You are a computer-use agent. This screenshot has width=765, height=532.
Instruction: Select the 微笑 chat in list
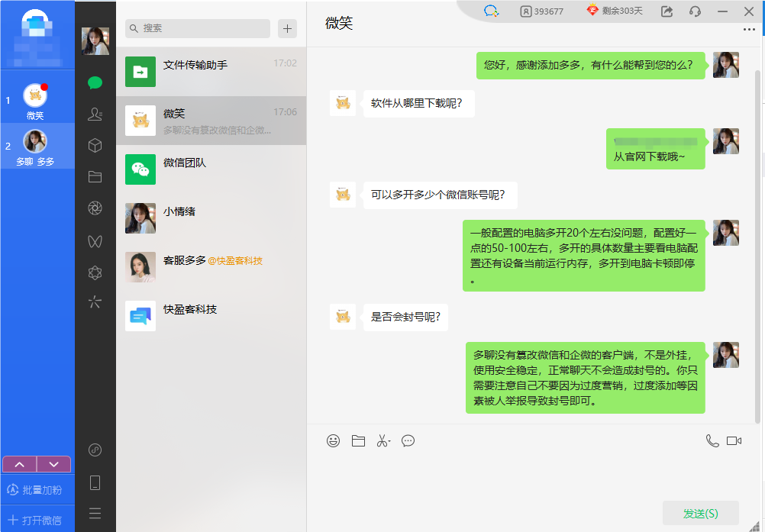coord(211,121)
